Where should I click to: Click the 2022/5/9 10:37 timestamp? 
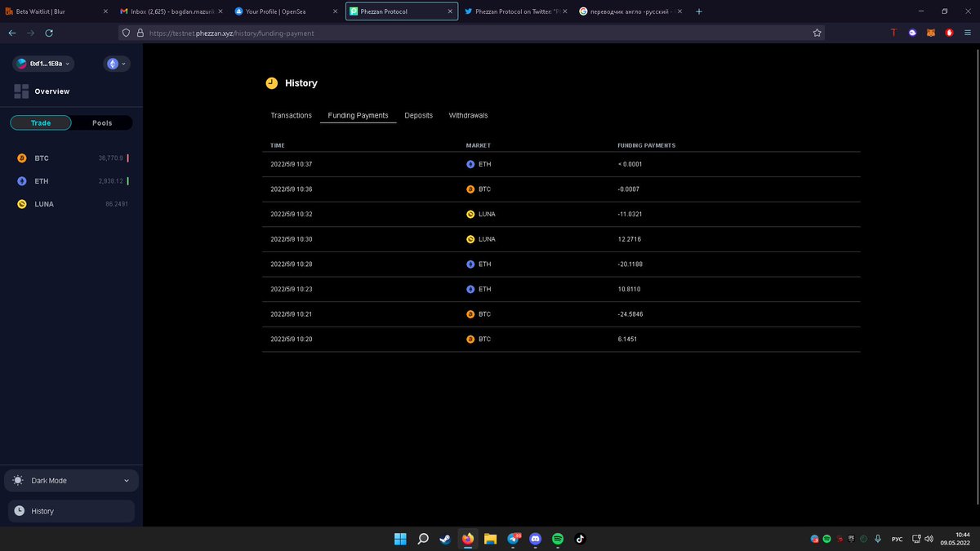point(292,164)
